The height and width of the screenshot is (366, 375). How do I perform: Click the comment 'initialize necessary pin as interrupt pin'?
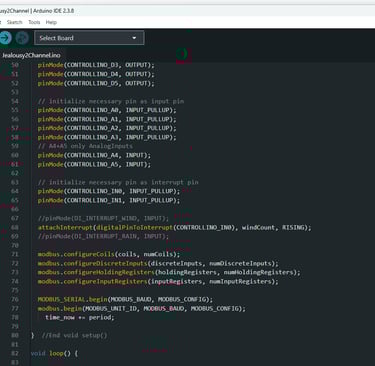pos(118,182)
